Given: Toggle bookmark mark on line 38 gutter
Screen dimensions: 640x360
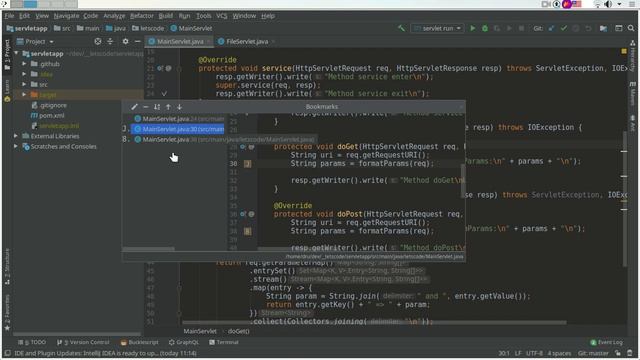Looking at the screenshot, I should click(x=247, y=231).
